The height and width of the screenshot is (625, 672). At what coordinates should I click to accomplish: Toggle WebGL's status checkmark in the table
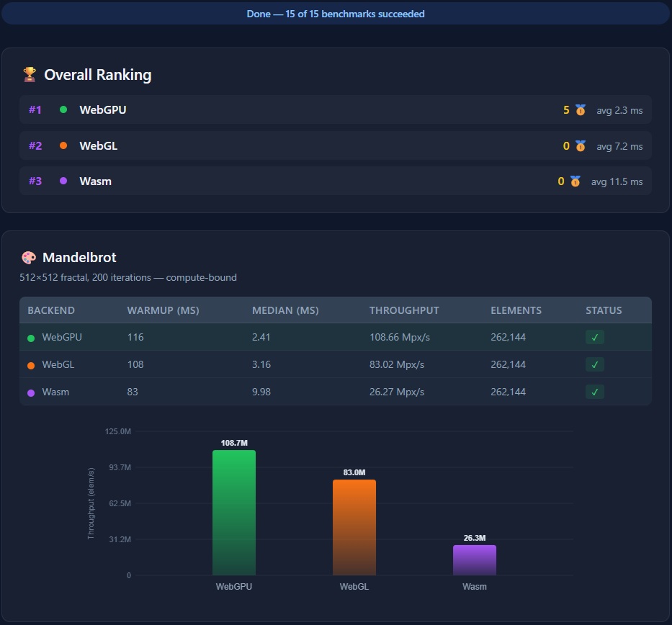click(x=594, y=364)
